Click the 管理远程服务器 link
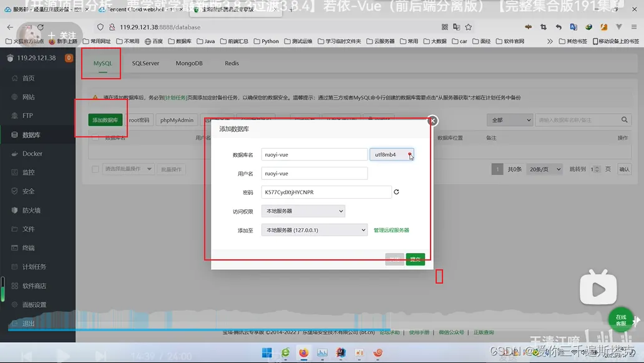Screen dimensions: 644x363 point(391,230)
